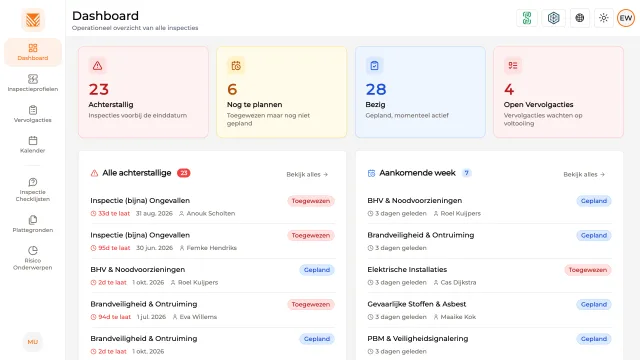The image size is (640, 360).
Task: Click Toegewezen badge on Elektrische Installaties row
Action: (x=588, y=270)
